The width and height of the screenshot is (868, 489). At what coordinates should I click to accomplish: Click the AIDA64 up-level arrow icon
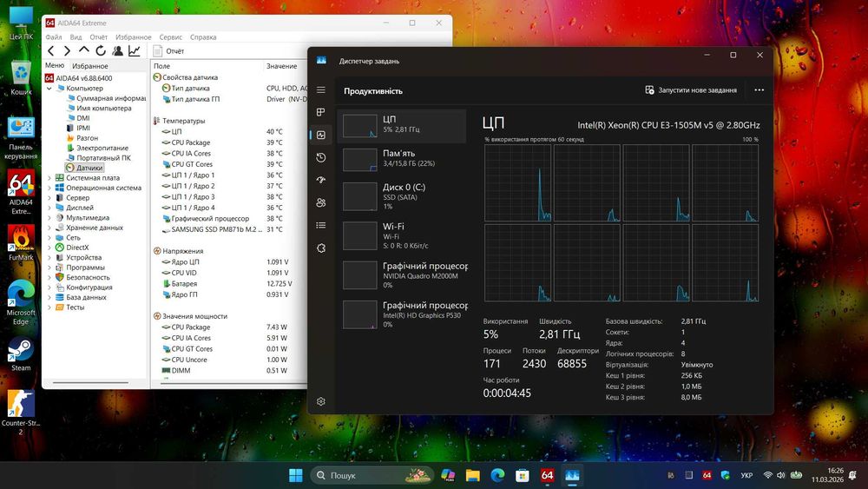click(x=83, y=51)
